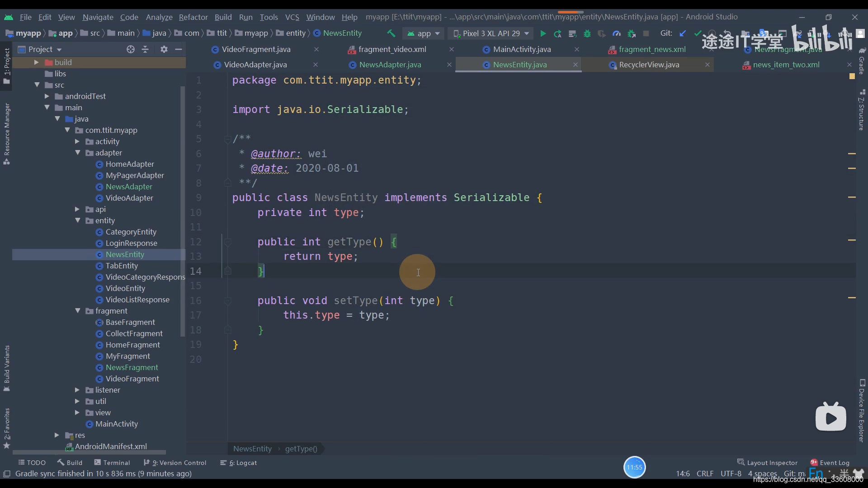
Task: Click Git Commit checkmark icon
Action: pyautogui.click(x=698, y=33)
